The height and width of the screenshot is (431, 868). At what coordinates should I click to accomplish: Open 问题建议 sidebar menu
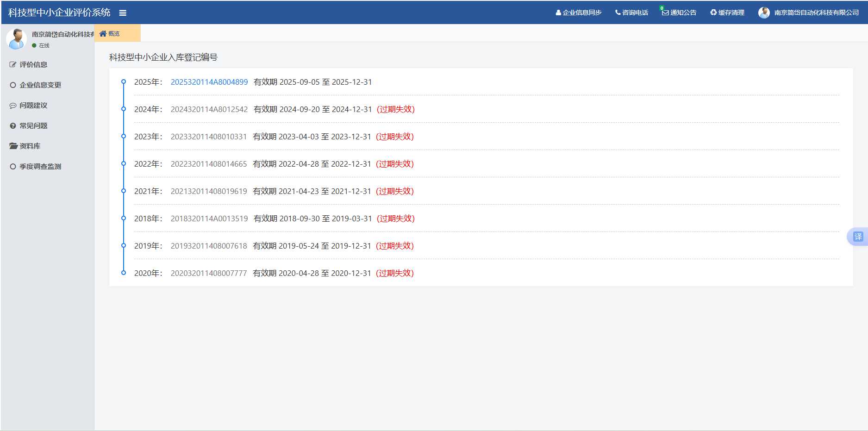coord(33,106)
